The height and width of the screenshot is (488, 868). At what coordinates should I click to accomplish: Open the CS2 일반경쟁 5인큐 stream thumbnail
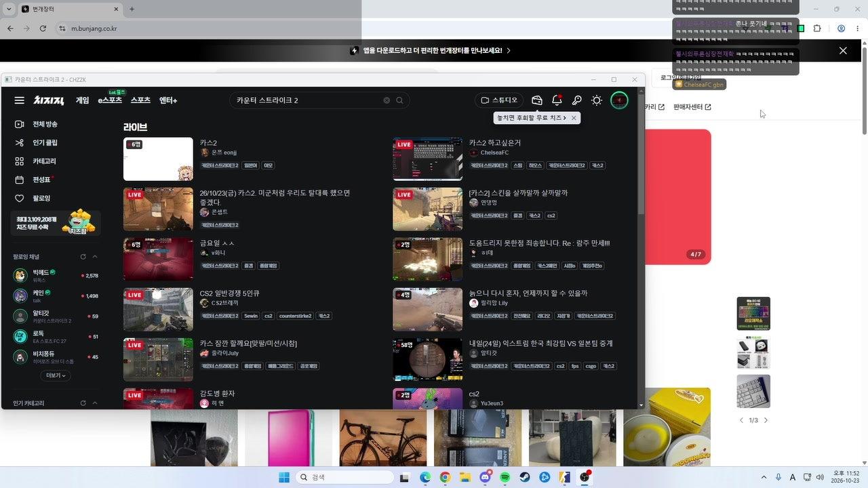tap(158, 310)
